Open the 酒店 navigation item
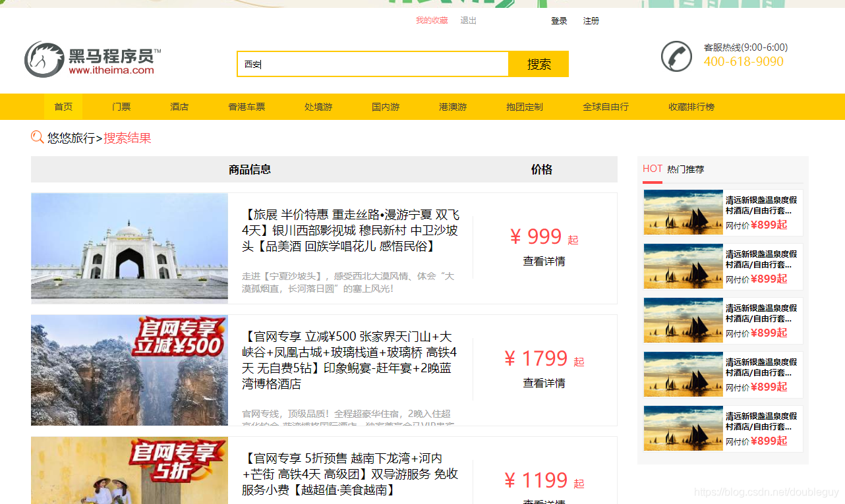The height and width of the screenshot is (504, 845). (x=179, y=107)
